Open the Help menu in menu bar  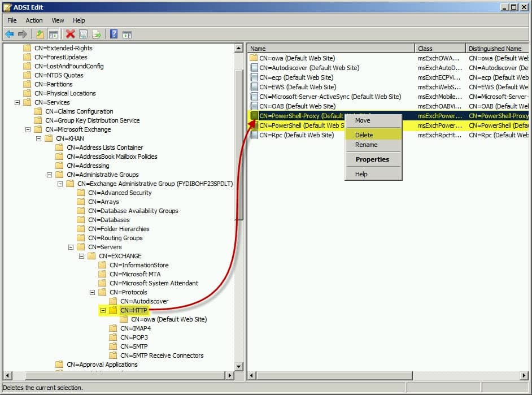pos(79,20)
